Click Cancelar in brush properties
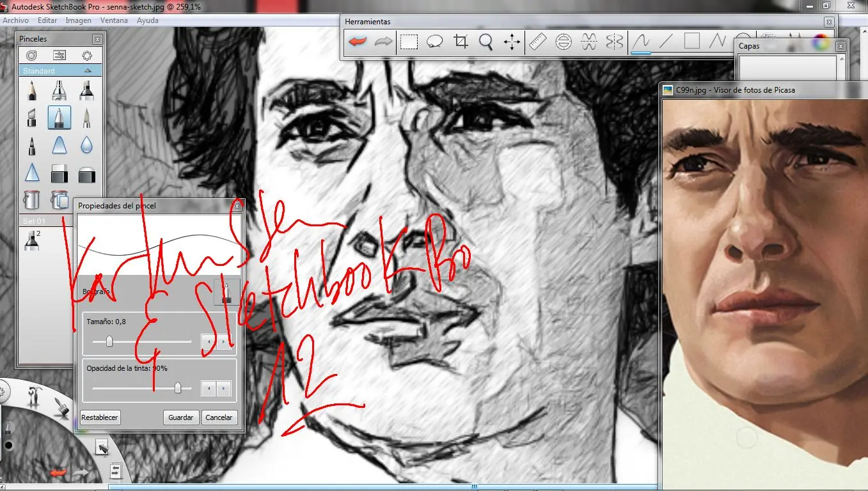This screenshot has height=491, width=868. pyautogui.click(x=219, y=417)
